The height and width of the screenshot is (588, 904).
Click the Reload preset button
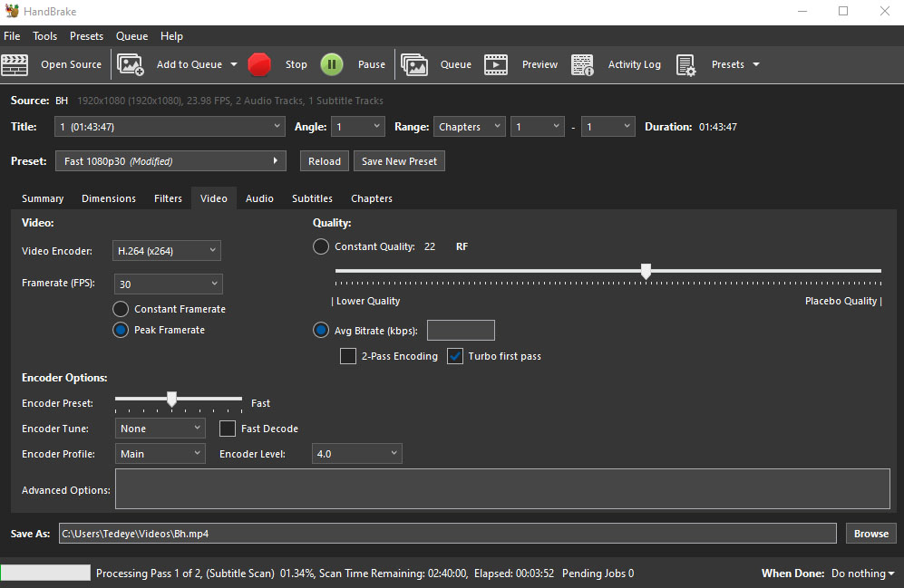(x=324, y=161)
